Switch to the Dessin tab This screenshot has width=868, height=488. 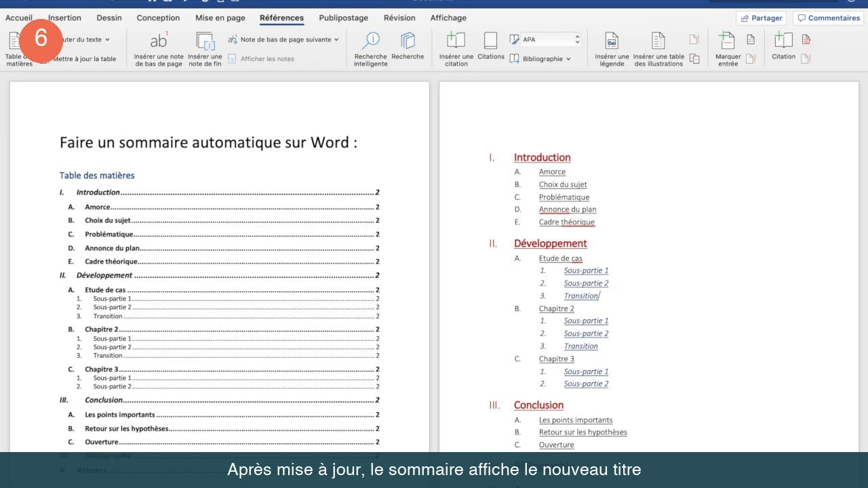click(x=109, y=18)
